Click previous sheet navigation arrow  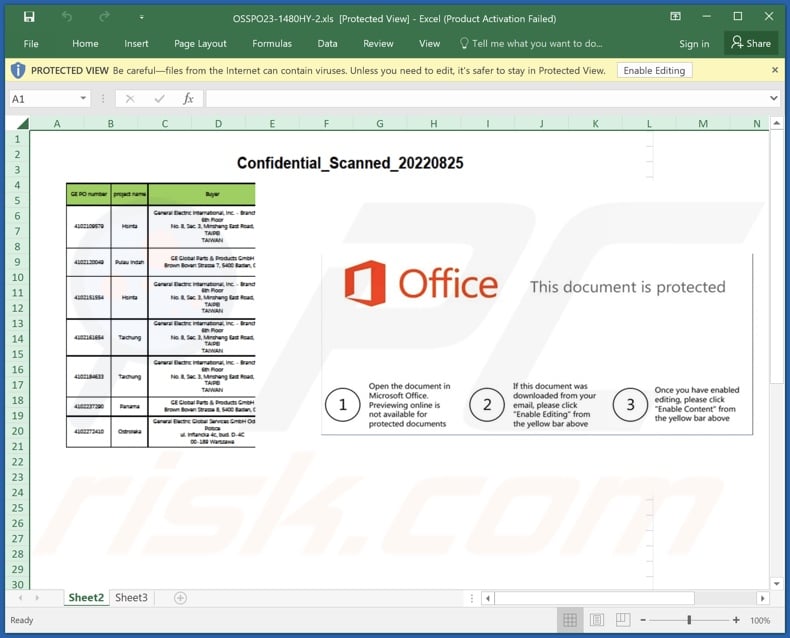20,598
